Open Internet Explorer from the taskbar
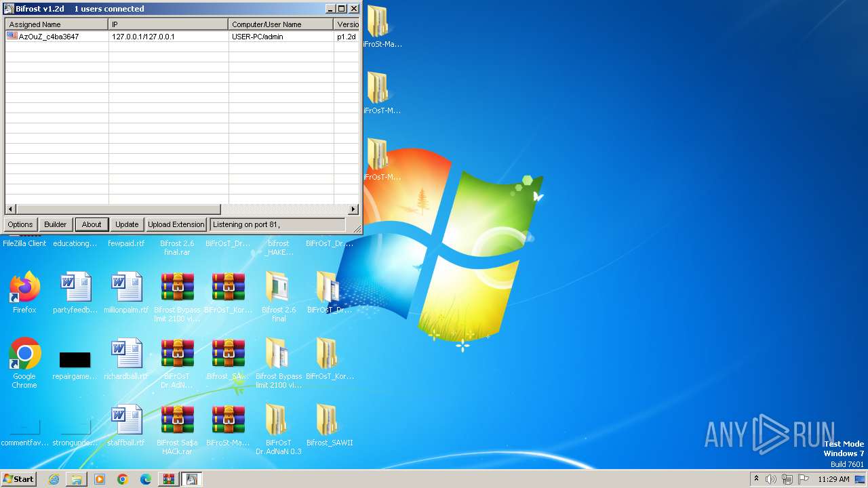 click(x=54, y=479)
